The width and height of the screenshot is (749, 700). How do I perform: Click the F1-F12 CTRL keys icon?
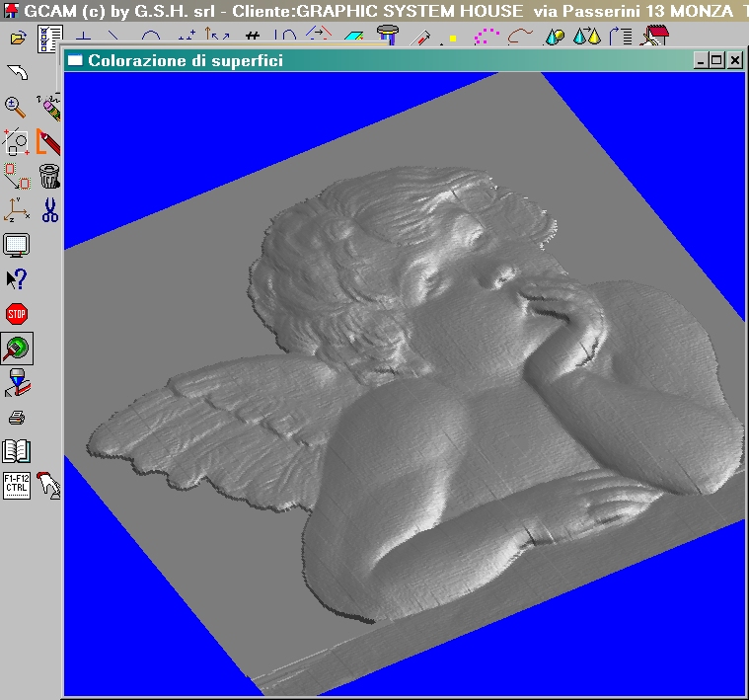coord(17,486)
